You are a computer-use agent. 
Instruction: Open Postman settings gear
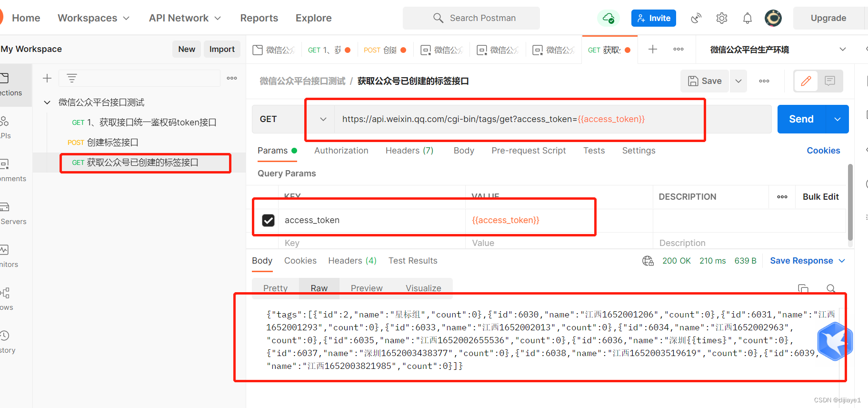click(722, 18)
